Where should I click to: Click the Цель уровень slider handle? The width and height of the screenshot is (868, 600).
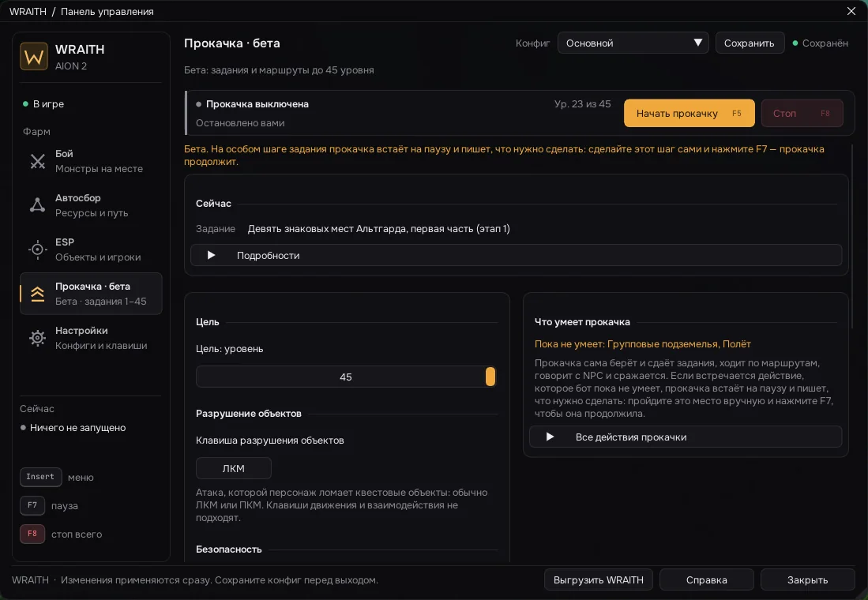(x=490, y=377)
